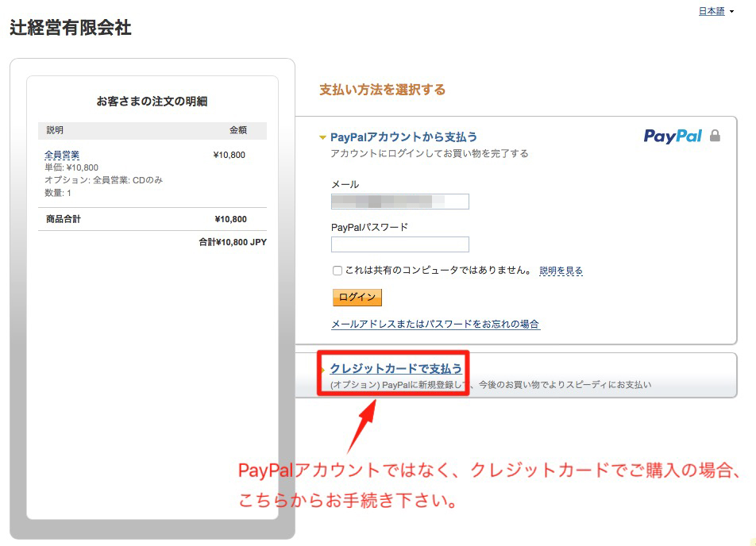Click the 合計¥10,800 JPY total text
This screenshot has width=756, height=546.
(x=233, y=242)
